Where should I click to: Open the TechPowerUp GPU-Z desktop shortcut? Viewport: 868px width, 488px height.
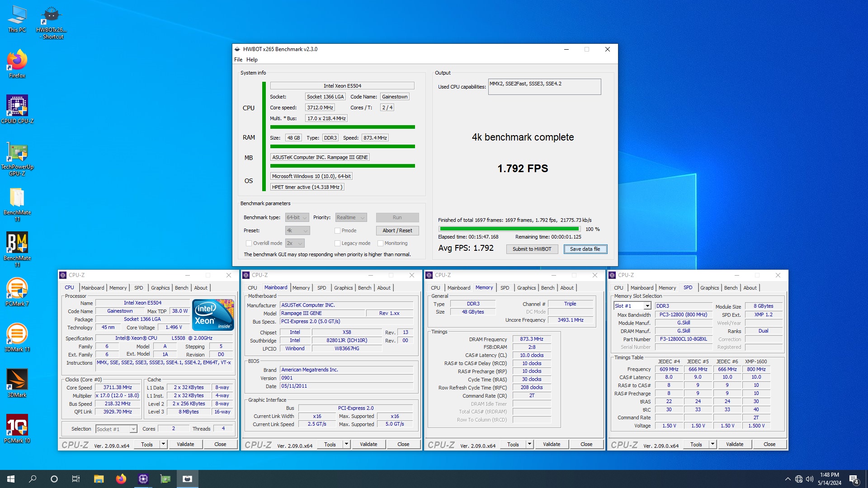click(17, 159)
